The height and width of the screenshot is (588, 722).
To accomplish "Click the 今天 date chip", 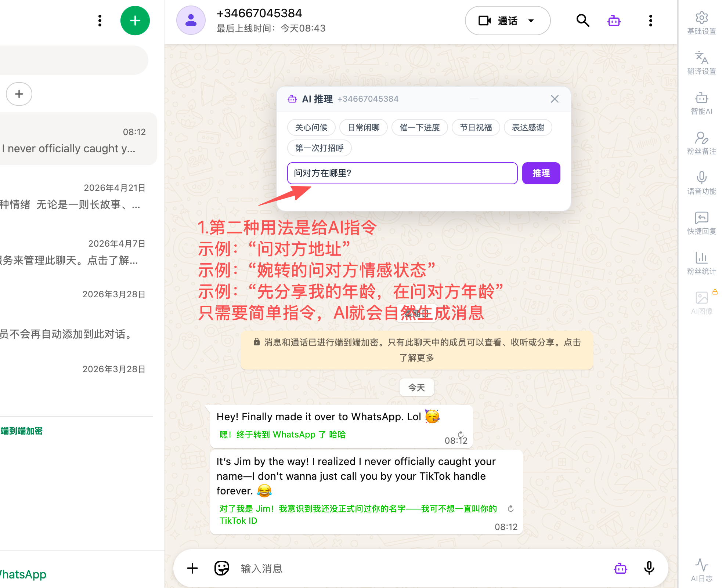I will 416,388.
